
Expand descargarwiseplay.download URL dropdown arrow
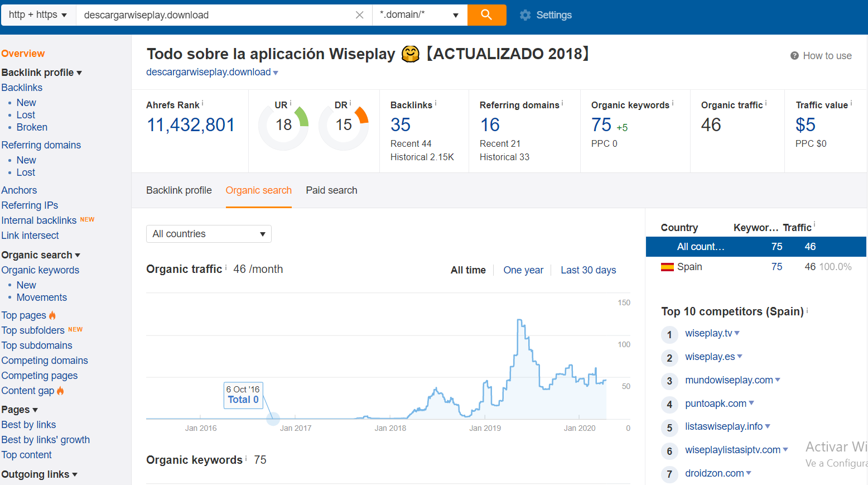tap(276, 73)
